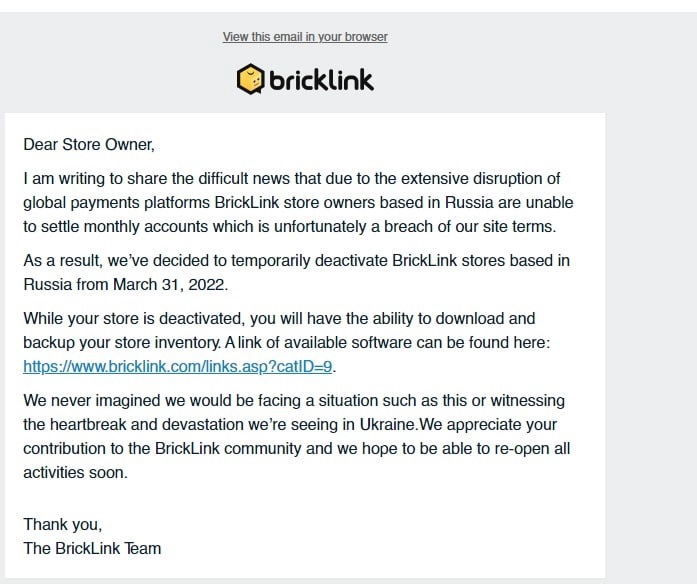
Task: Click the 'Thank you,' closing line
Action: 63,524
